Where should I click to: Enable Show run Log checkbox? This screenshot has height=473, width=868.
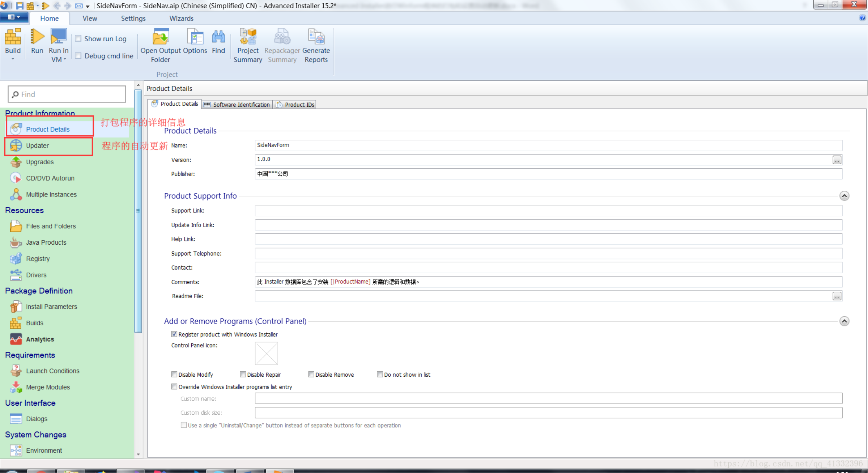pyautogui.click(x=78, y=39)
